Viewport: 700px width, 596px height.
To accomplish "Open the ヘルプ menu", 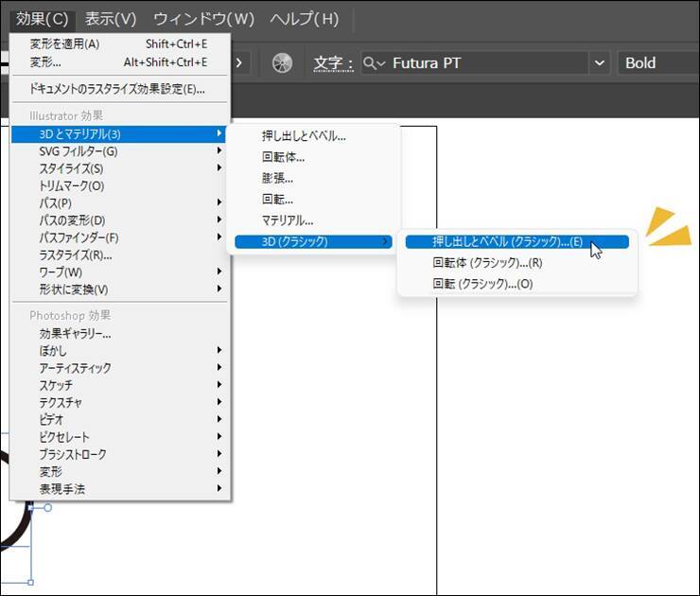I will coord(304,19).
